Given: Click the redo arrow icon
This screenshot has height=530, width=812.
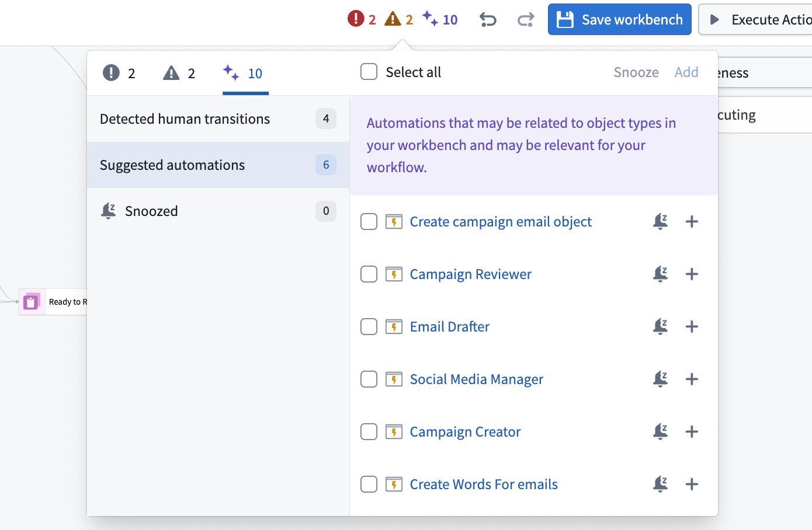Looking at the screenshot, I should (x=526, y=20).
